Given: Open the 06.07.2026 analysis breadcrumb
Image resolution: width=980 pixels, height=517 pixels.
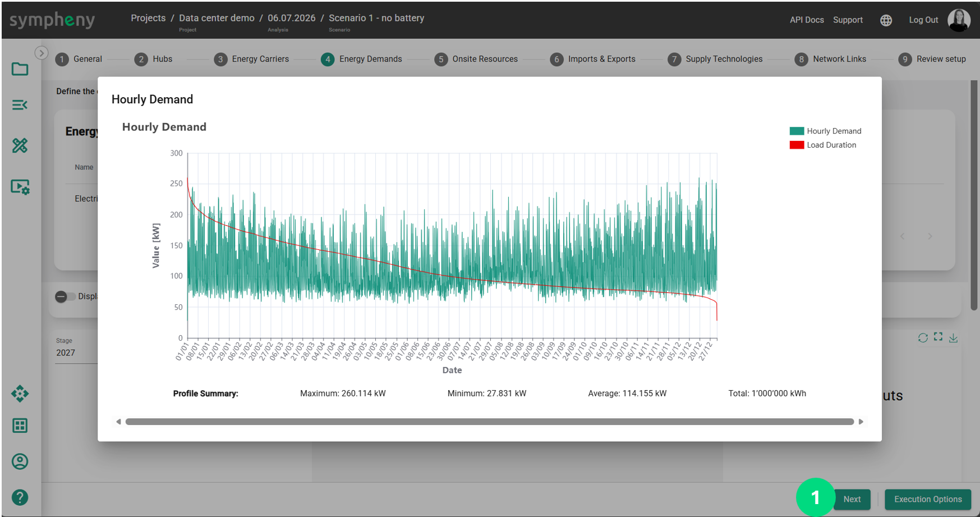Looking at the screenshot, I should click(x=291, y=18).
